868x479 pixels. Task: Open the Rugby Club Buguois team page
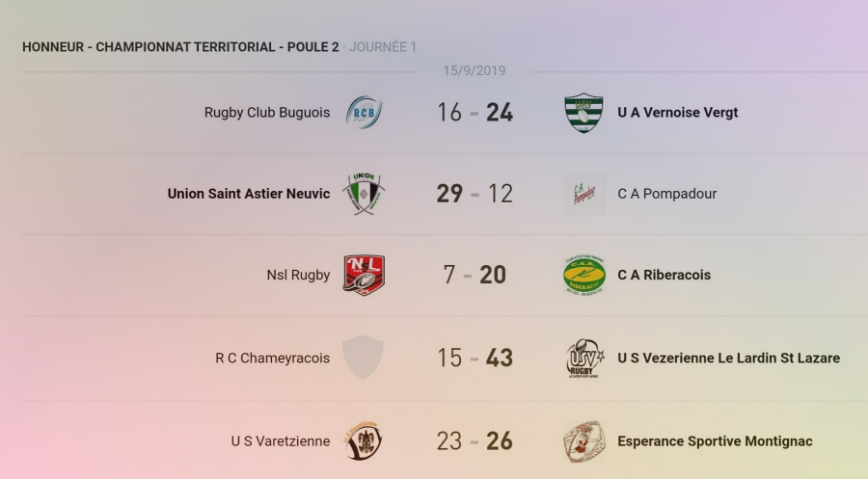coord(267,113)
